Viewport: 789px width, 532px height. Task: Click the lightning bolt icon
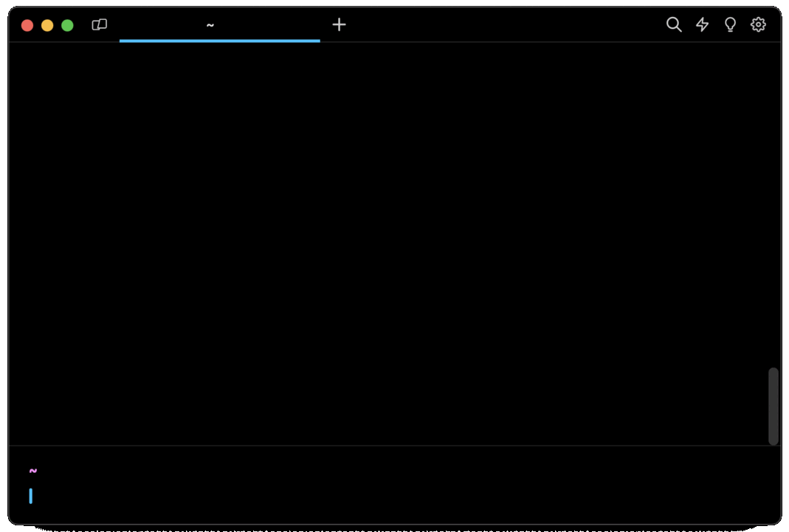coord(702,25)
